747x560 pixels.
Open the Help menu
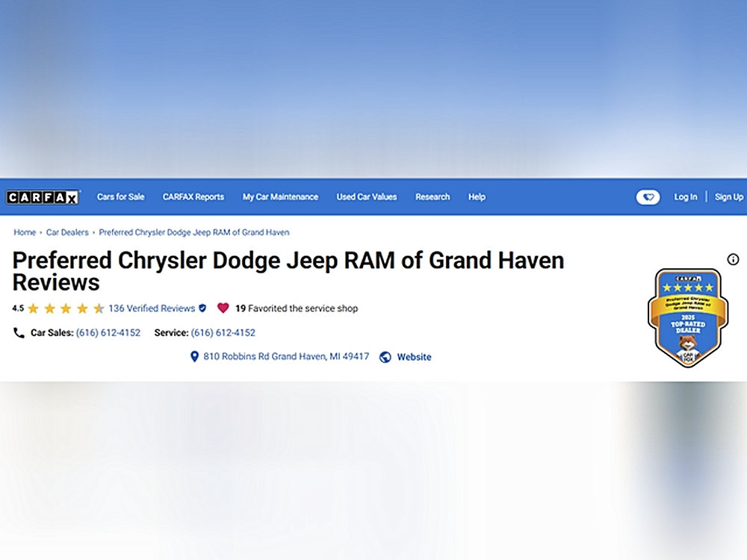coord(477,196)
